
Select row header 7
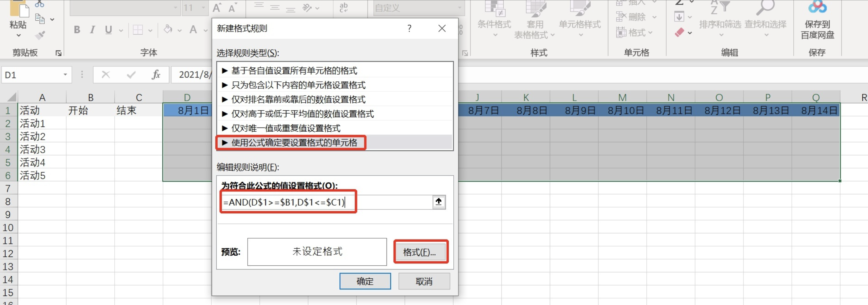coord(8,188)
